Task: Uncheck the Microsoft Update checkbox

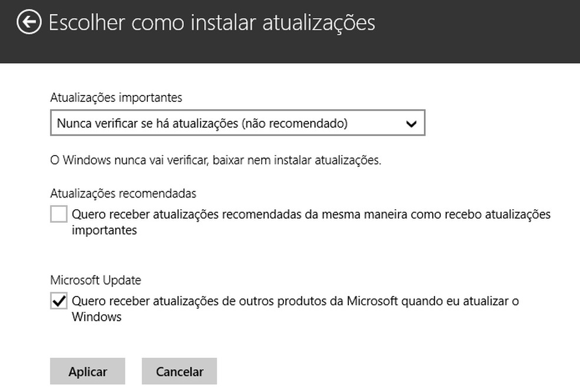Action: coord(58,301)
